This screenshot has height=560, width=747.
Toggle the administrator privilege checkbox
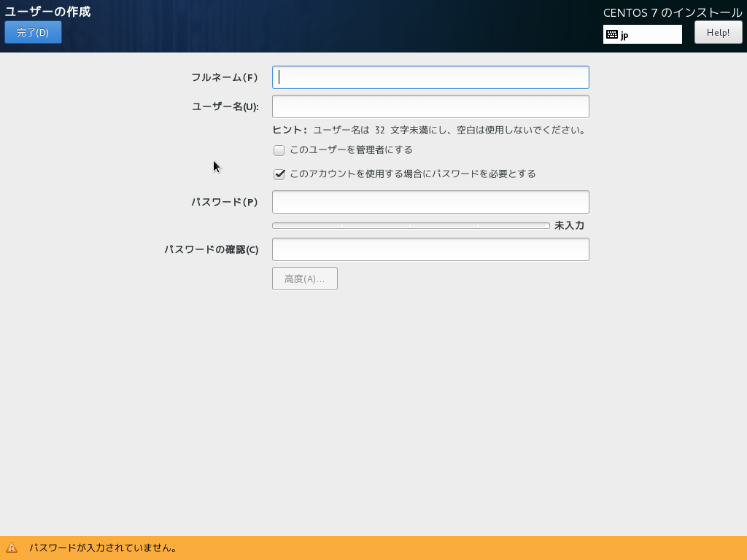point(279,149)
